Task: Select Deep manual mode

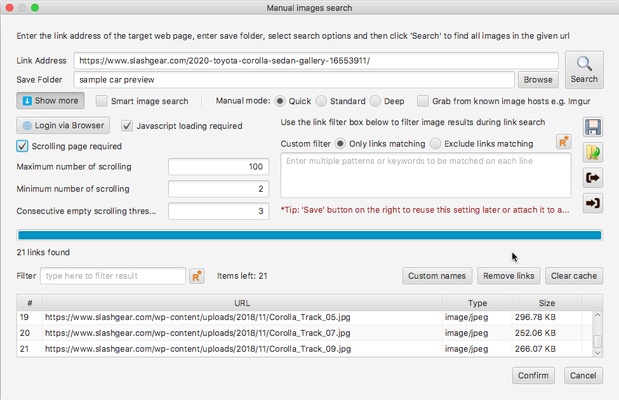Action: tap(375, 101)
